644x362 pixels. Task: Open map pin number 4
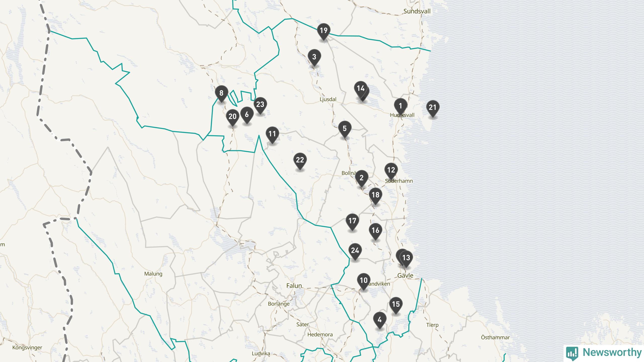pos(380,321)
